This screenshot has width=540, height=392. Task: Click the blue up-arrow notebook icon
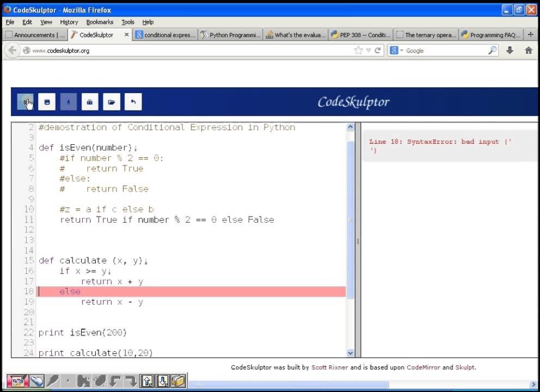[x=147, y=381]
